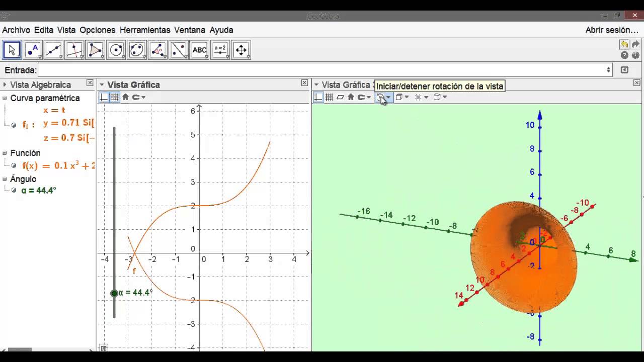Toggle grid in 2D Vista Gráfica
This screenshot has height=362, width=644.
point(115,97)
